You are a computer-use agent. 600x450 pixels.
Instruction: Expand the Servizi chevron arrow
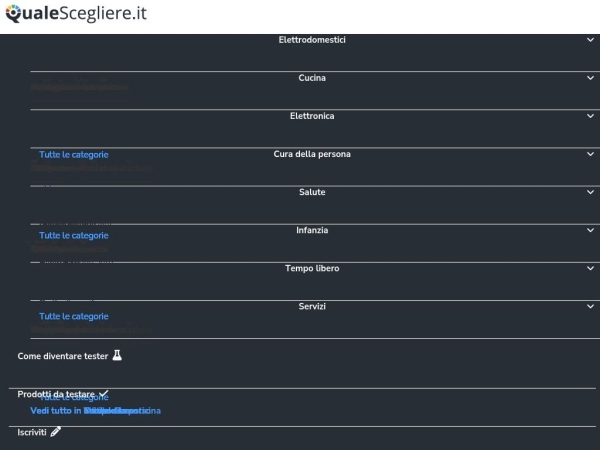click(x=590, y=306)
